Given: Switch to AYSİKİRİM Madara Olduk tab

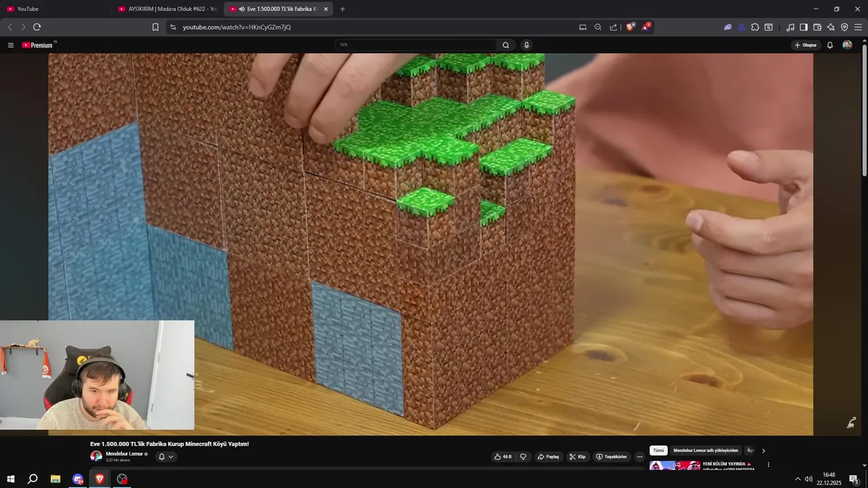Looking at the screenshot, I should coord(167,9).
